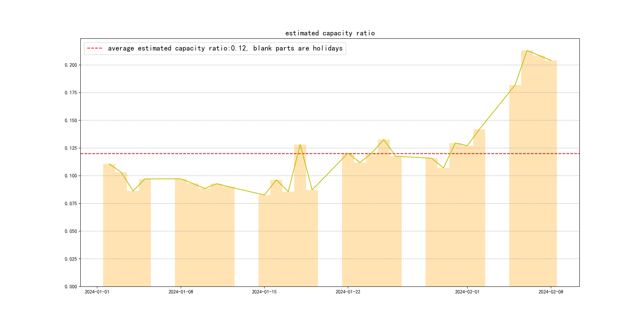The image size is (644, 322).
Task: Click the 0.200 y-axis tick label
Action: pyautogui.click(x=71, y=65)
